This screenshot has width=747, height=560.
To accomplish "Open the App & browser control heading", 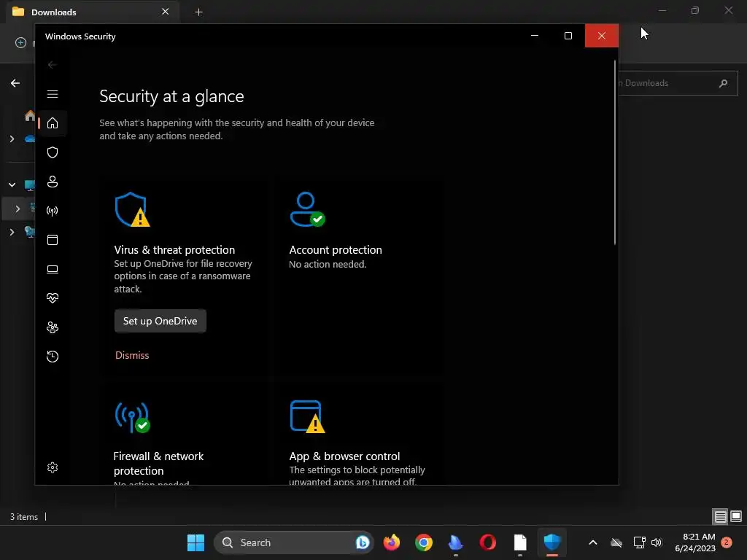I will tap(344, 456).
